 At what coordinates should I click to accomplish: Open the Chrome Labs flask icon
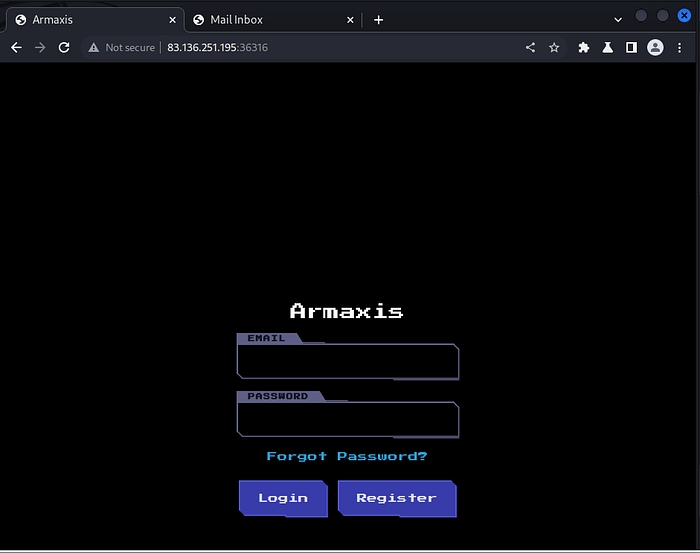607,47
